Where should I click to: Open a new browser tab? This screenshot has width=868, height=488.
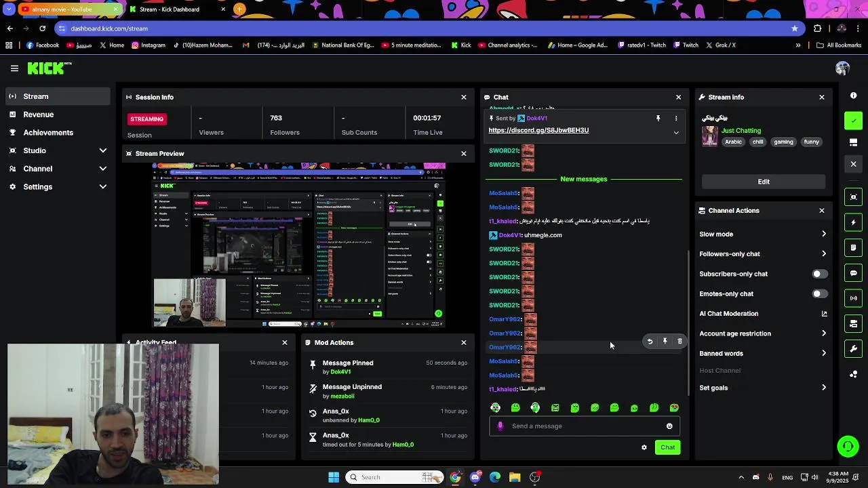click(239, 9)
